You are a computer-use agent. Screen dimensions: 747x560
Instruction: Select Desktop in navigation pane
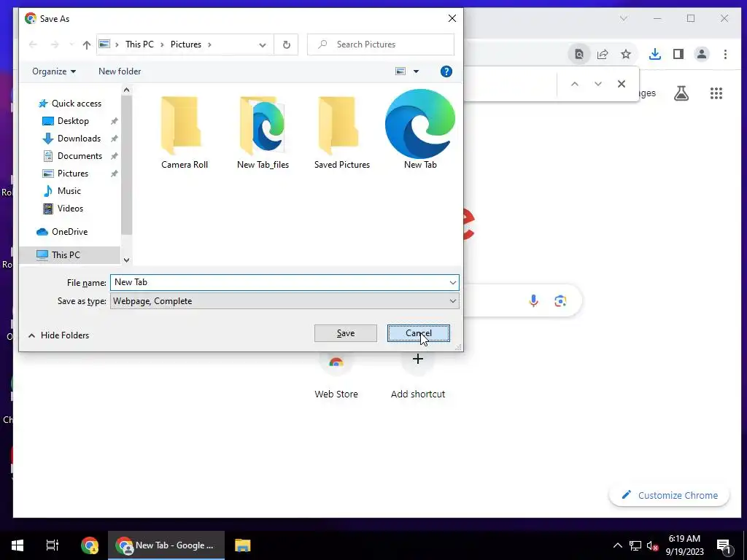click(72, 121)
